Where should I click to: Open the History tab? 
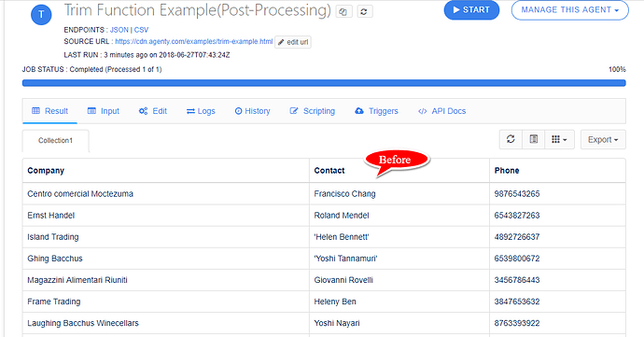[x=253, y=111]
